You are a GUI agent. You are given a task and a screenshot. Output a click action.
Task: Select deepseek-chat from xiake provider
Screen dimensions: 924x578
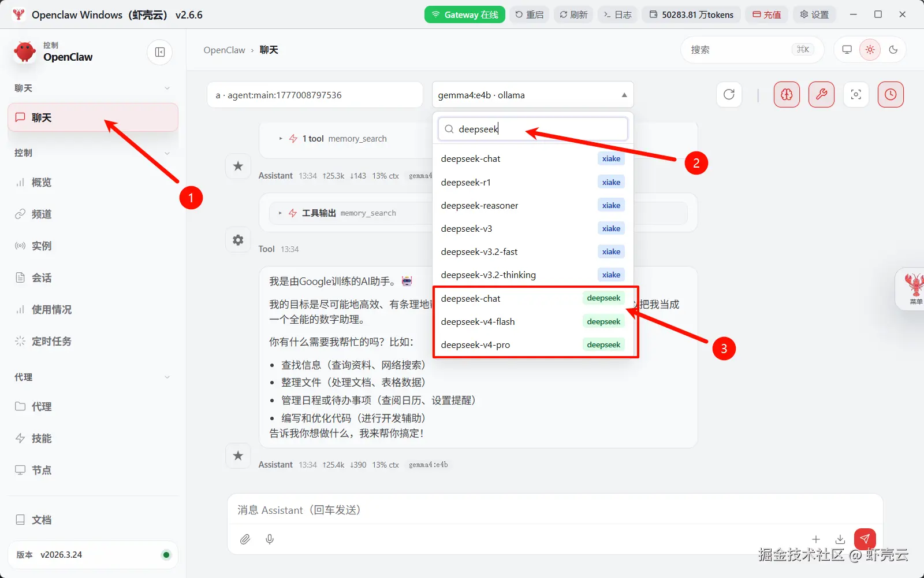coord(532,159)
